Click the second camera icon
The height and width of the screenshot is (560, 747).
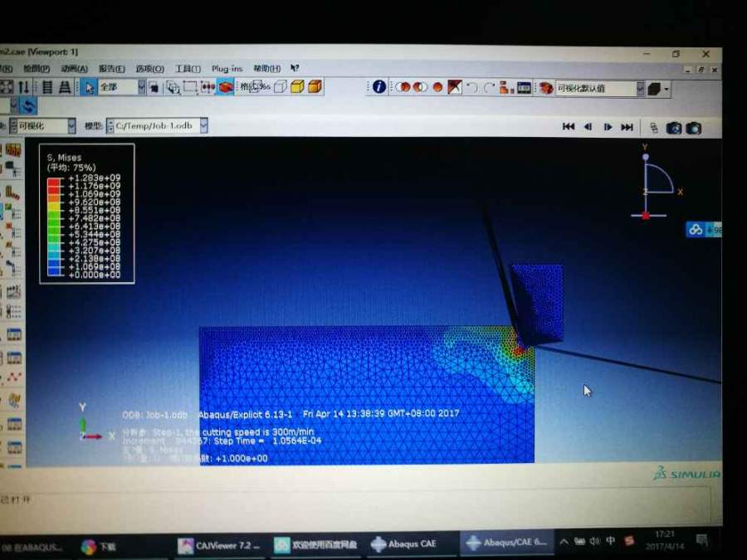(x=694, y=128)
